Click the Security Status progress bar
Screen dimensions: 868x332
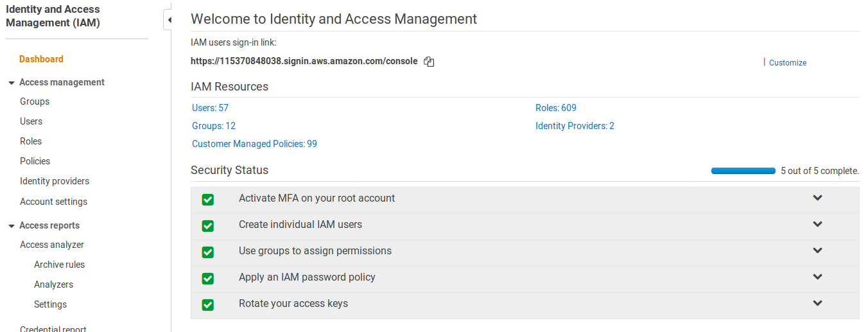pos(743,171)
